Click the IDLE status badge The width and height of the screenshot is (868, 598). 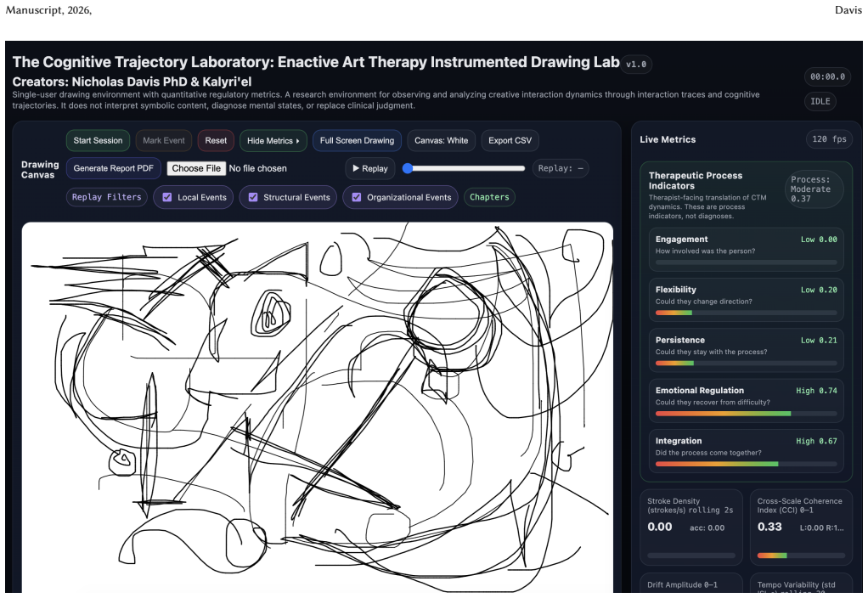820,101
